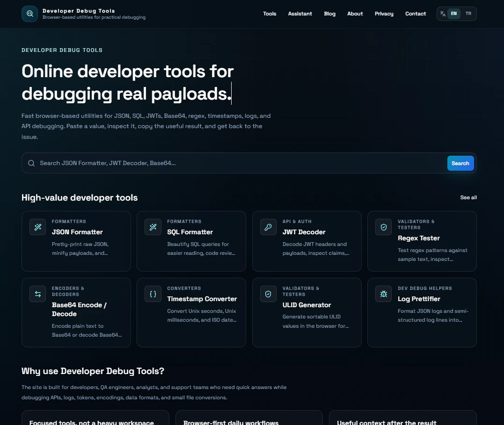Open the Regex Tester tool title

click(x=418, y=238)
